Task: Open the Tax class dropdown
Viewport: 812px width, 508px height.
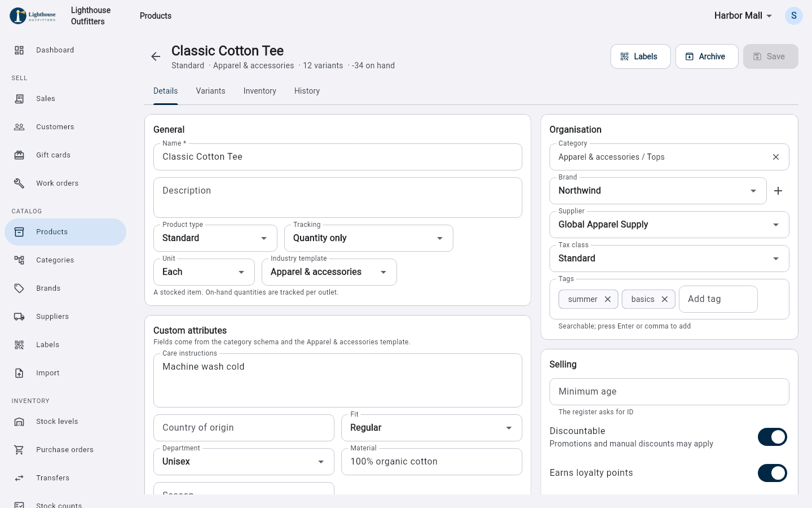Action: [669, 259]
